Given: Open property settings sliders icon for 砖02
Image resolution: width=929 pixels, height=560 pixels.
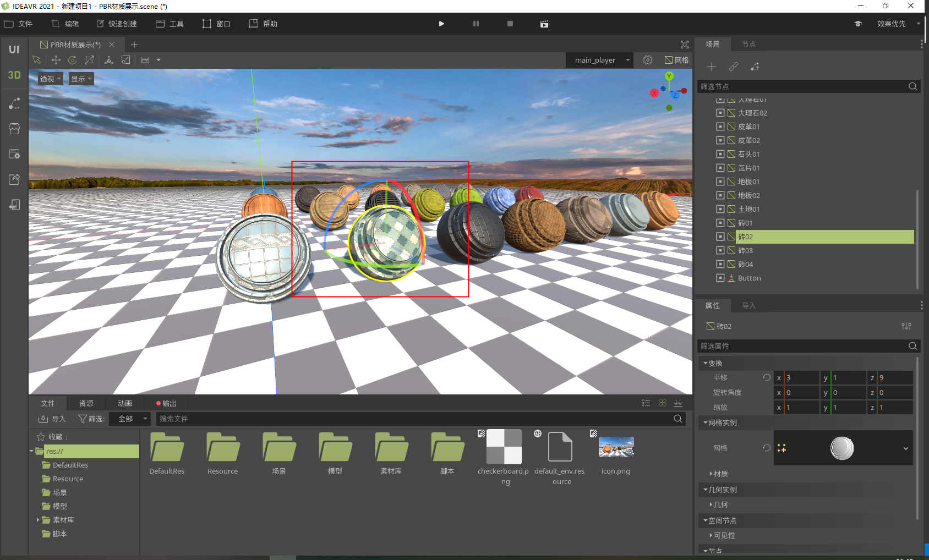Looking at the screenshot, I should tap(906, 326).
